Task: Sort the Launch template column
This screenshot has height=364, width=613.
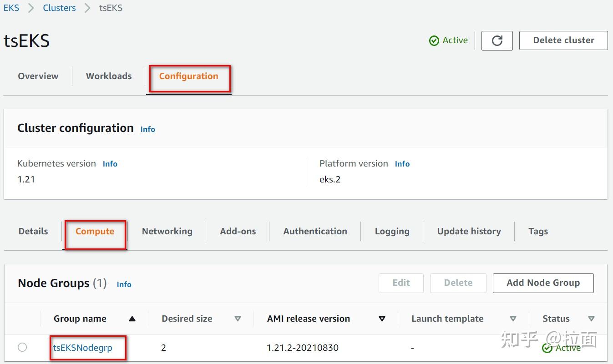Action: pos(513,319)
